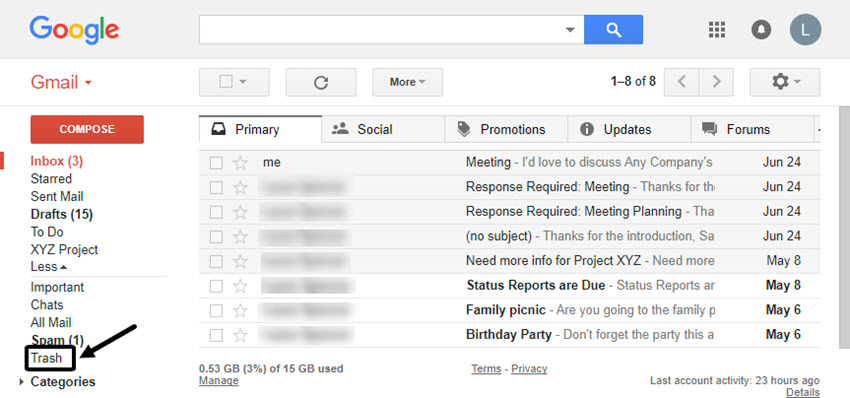850x398 pixels.
Task: Open the Sent Mail label
Action: click(x=57, y=197)
